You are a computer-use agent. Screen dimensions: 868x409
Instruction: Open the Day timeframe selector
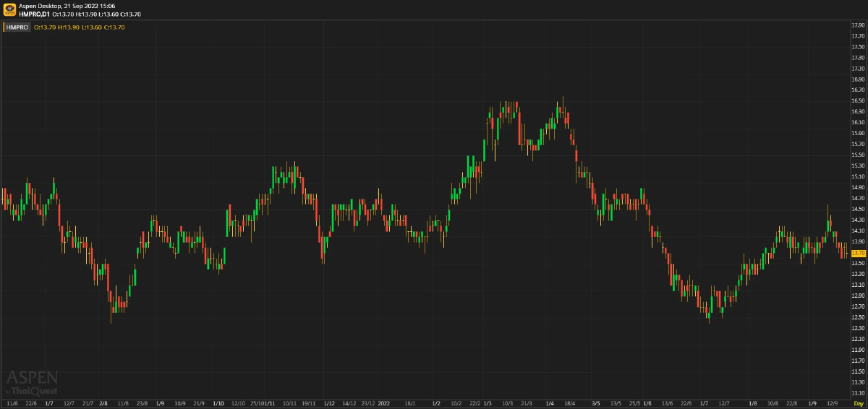[x=859, y=402]
